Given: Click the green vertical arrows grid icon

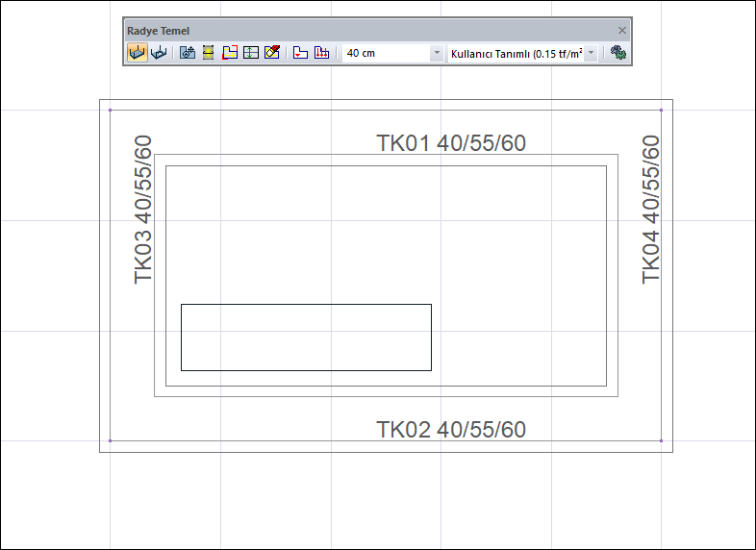Looking at the screenshot, I should [x=251, y=53].
